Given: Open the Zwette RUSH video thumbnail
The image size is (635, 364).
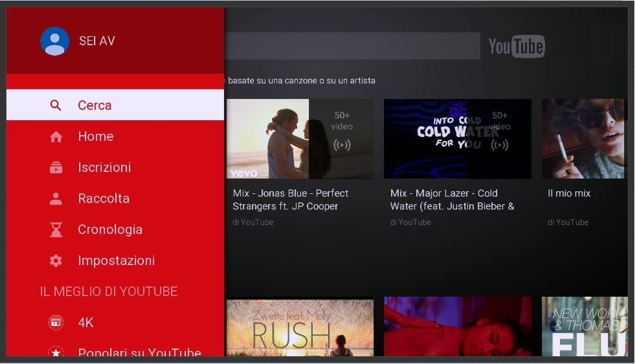Looking at the screenshot, I should (300, 327).
